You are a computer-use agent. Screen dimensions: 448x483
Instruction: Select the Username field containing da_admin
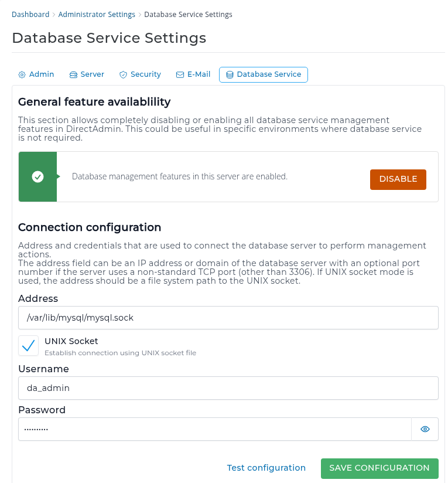tap(228, 388)
